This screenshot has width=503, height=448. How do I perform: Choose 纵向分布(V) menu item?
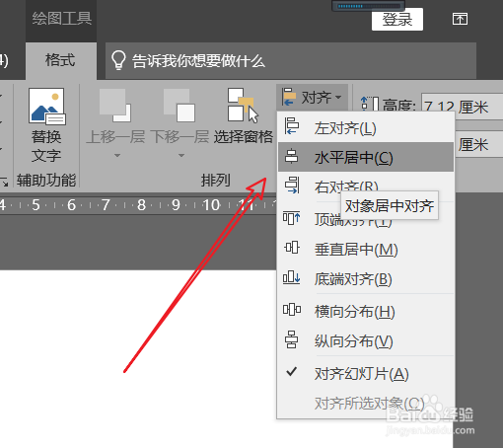[366, 340]
